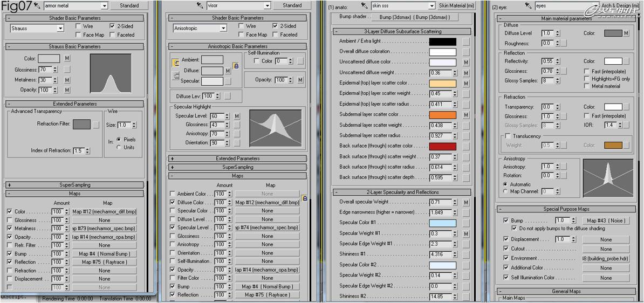Click the map button beside Refraction Filter swatch
The image size is (644, 303).
[x=95, y=125]
